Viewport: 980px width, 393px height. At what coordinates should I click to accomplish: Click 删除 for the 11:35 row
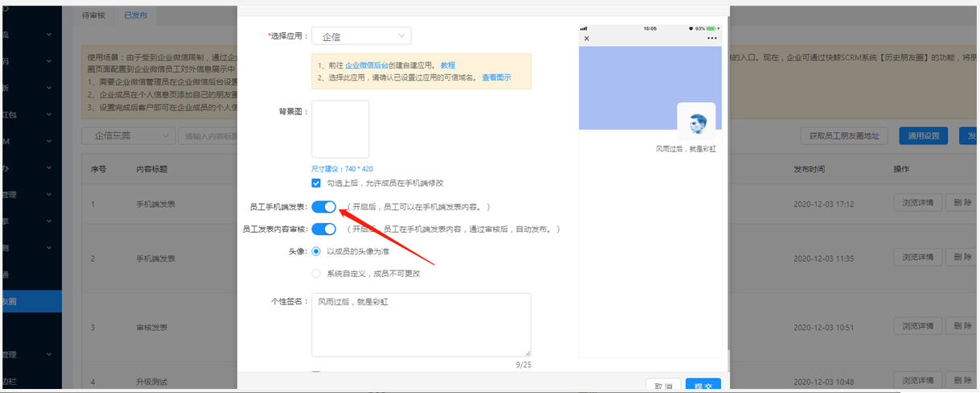962,258
